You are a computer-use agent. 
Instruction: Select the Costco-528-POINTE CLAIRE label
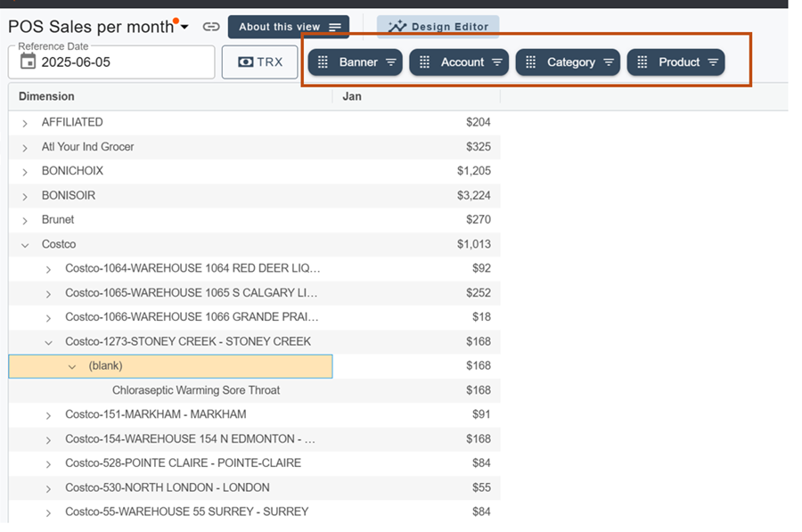[183, 463]
